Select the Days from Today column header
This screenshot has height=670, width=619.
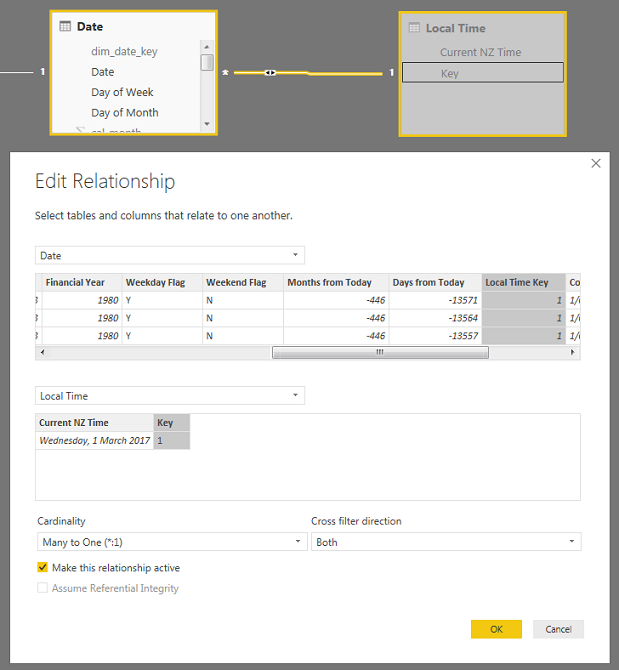click(436, 282)
